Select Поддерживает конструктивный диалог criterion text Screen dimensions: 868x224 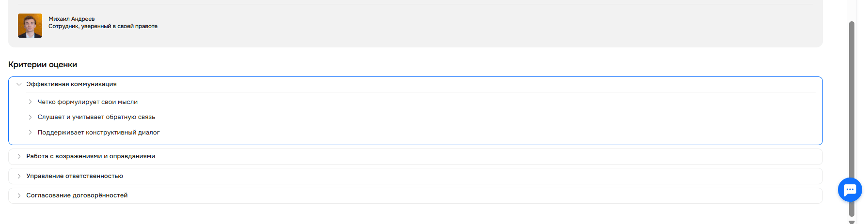tap(98, 133)
